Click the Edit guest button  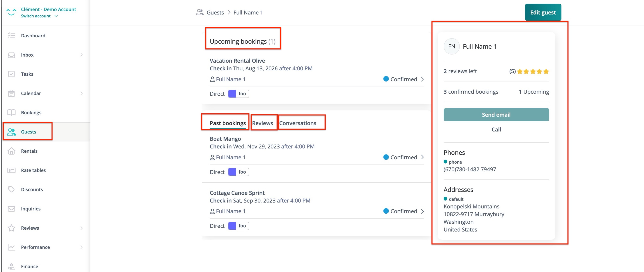pyautogui.click(x=543, y=12)
